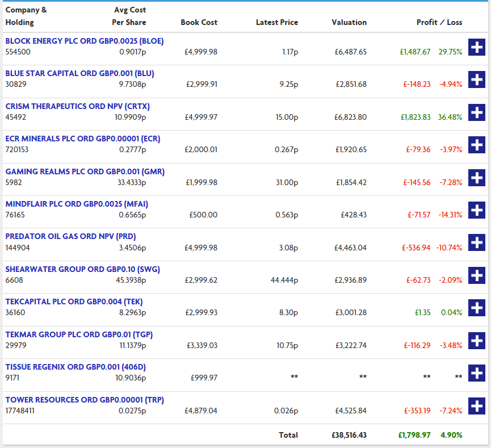Open SHEARWATER GROUP (SWG) link

(83, 270)
